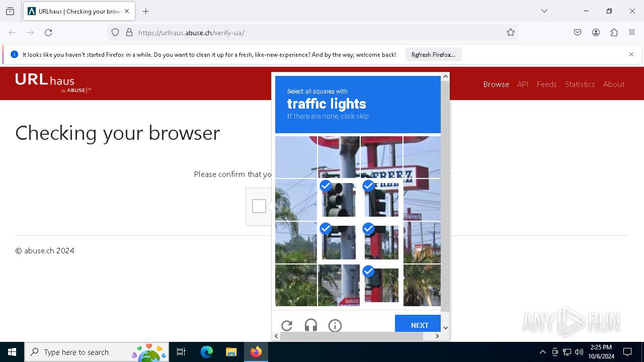Select the top tile with the gray pole
The image size is (644, 362).
pyautogui.click(x=339, y=157)
